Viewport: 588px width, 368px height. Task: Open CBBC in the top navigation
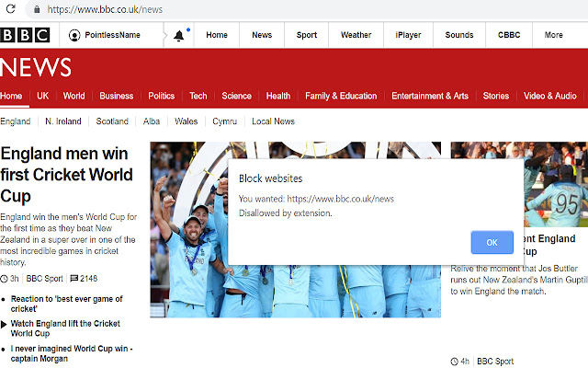509,35
